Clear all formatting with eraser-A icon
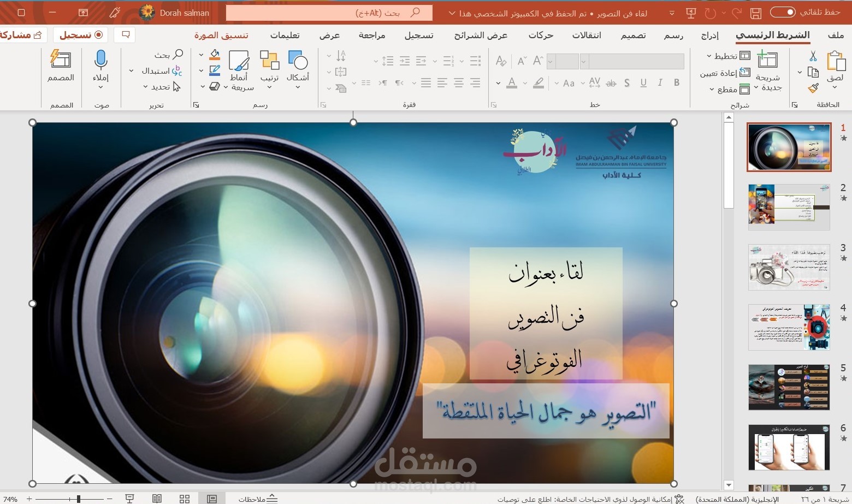852x504 pixels. point(501,61)
